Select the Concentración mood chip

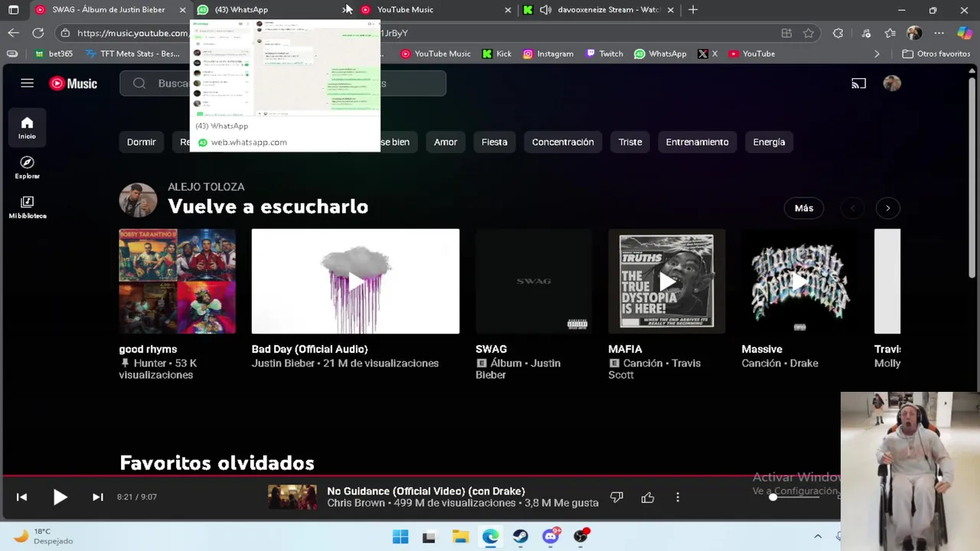[x=563, y=142]
